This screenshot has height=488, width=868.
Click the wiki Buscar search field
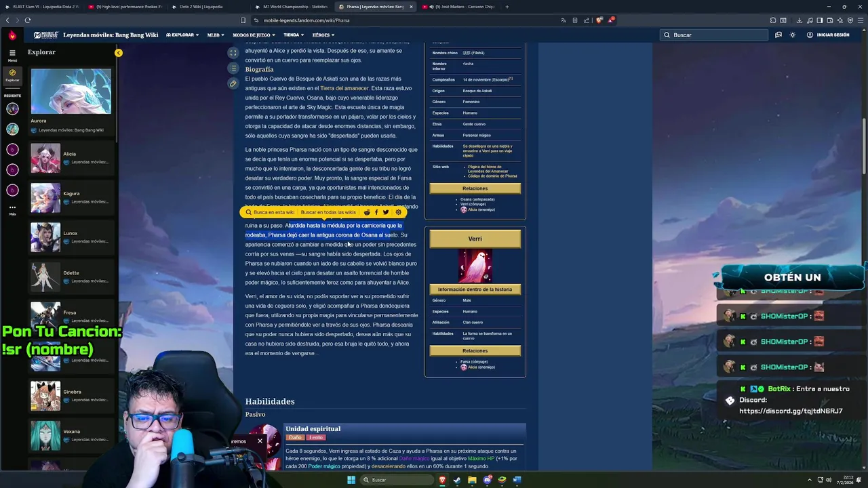[x=714, y=35]
